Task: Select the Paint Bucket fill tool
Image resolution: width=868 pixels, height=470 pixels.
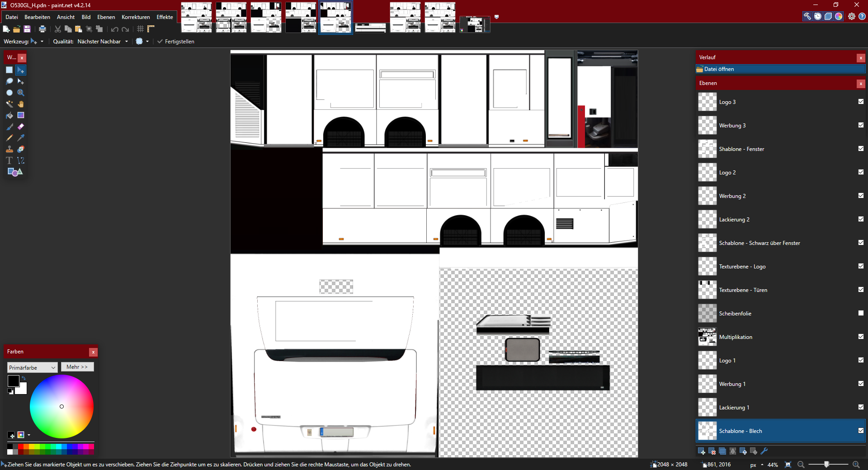Action: (x=9, y=115)
